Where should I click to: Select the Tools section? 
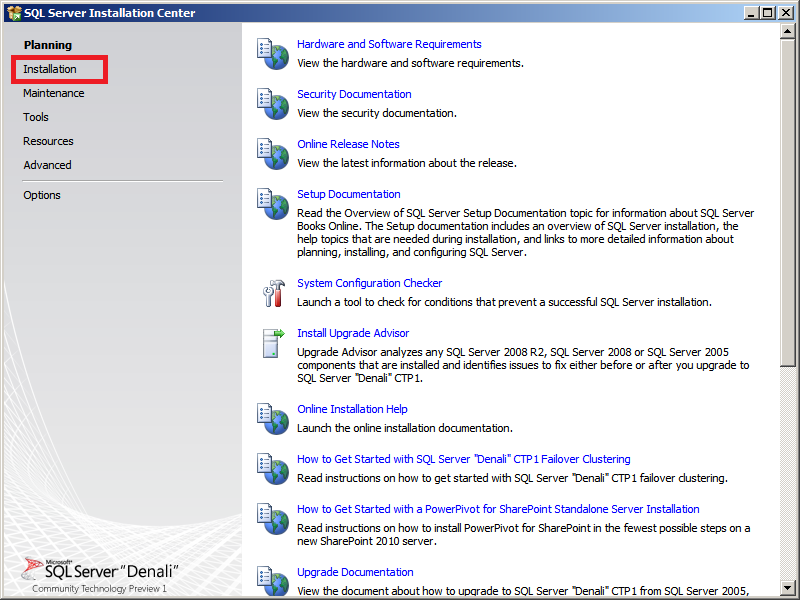click(36, 117)
